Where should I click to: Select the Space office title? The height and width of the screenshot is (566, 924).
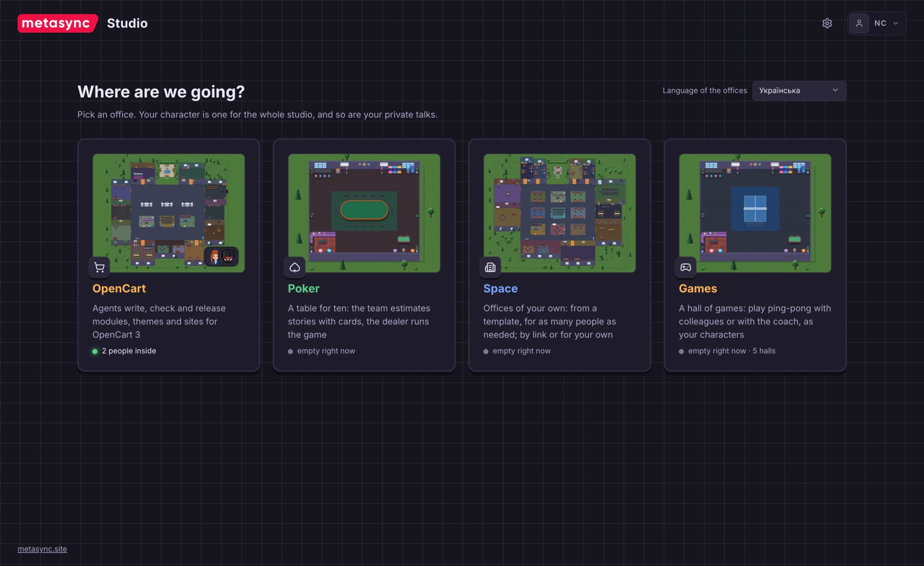tap(500, 288)
